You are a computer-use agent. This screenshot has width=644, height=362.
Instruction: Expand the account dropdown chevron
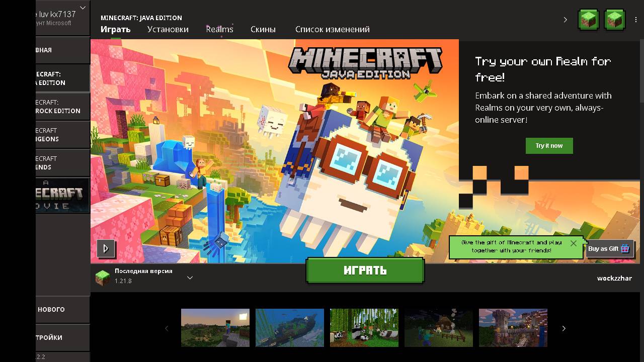click(x=83, y=8)
